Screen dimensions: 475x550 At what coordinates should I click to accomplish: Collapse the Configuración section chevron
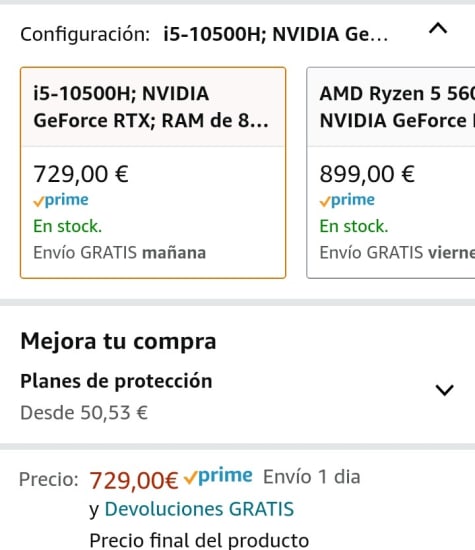pos(438,28)
